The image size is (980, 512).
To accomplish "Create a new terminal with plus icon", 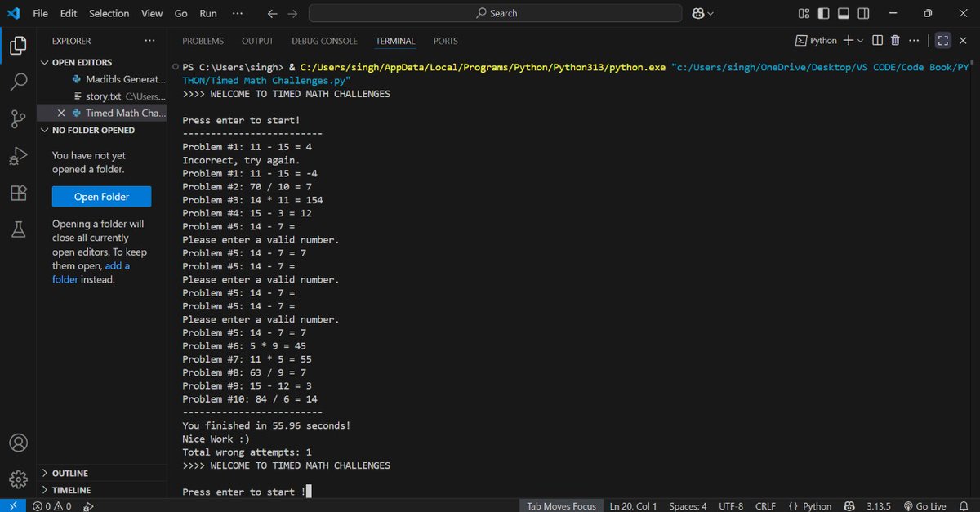I will point(849,41).
